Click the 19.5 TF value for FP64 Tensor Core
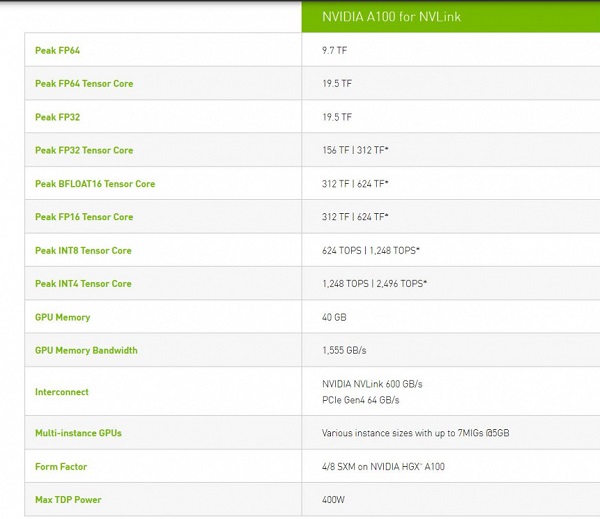Screen dimensions: 600x519 (337, 84)
